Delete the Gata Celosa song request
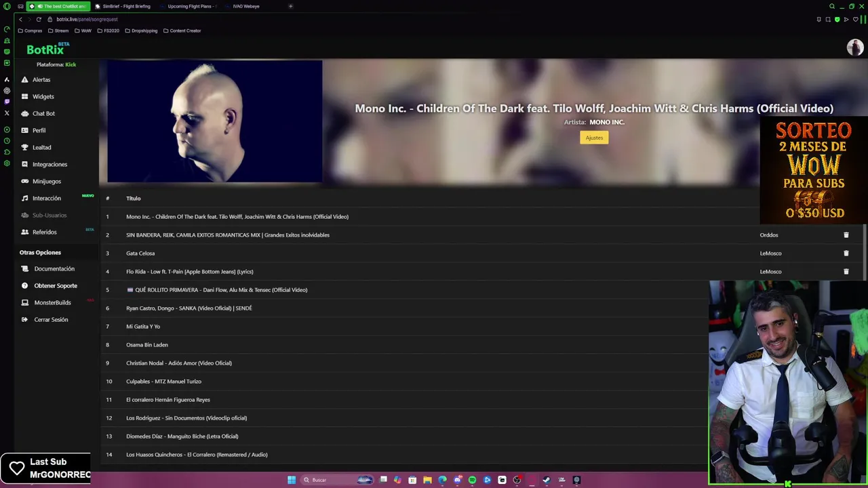The width and height of the screenshot is (868, 488). 846,253
